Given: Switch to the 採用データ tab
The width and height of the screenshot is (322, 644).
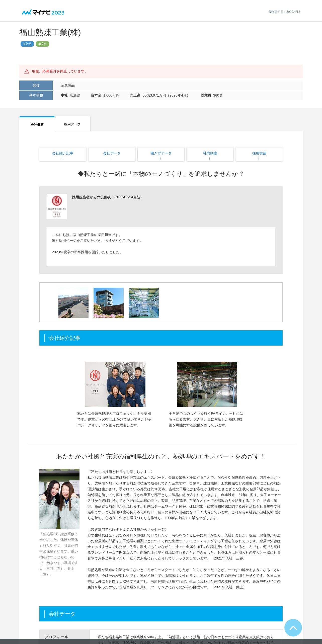Looking at the screenshot, I should click(x=72, y=124).
